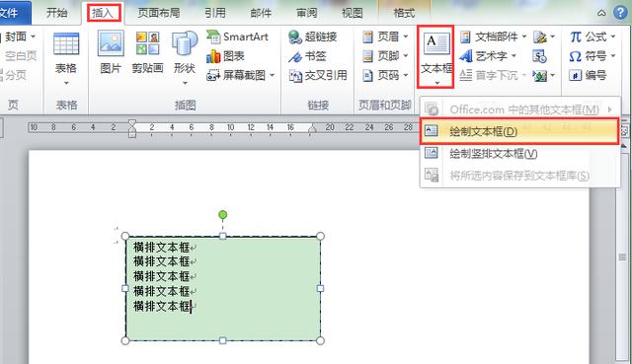This screenshot has width=632, height=364.
Task: Expand the 屏幕截图 dropdown arrow
Action: pyautogui.click(x=273, y=75)
